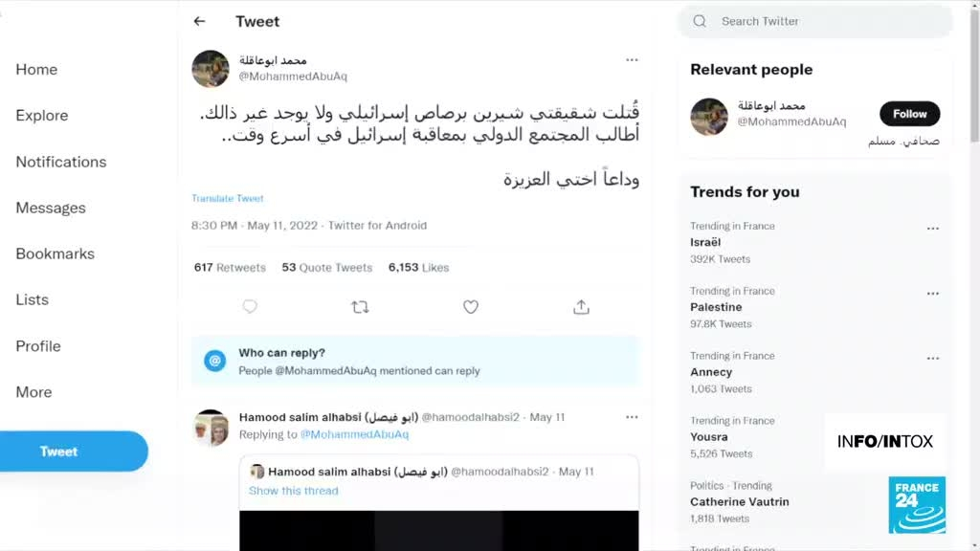Open the three-dot menu on the main tweet

632,60
